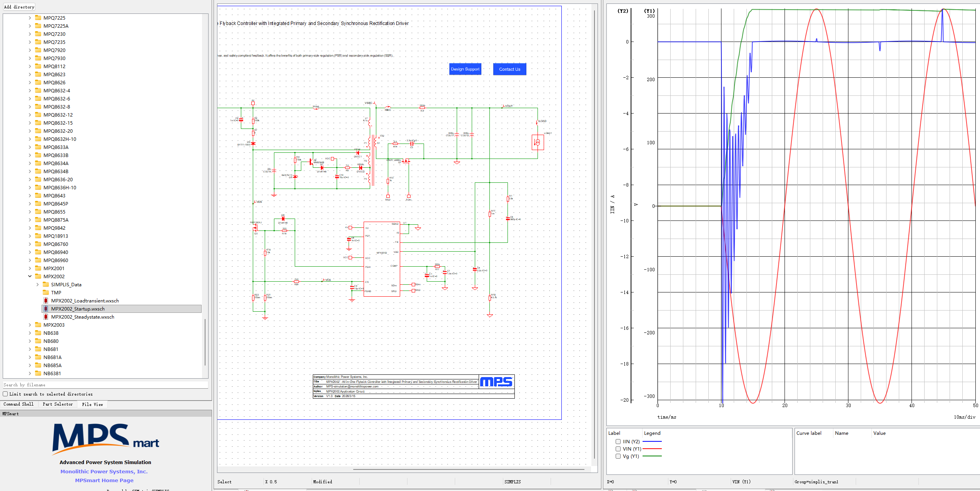
Task: Click the MPX2002_Steadystate.wxsch file icon
Action: (x=46, y=317)
